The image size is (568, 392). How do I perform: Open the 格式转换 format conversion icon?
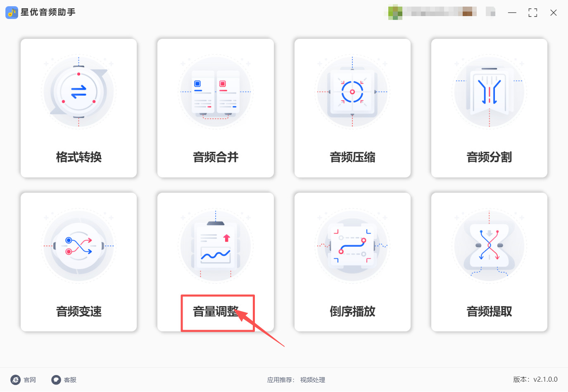coord(78,92)
